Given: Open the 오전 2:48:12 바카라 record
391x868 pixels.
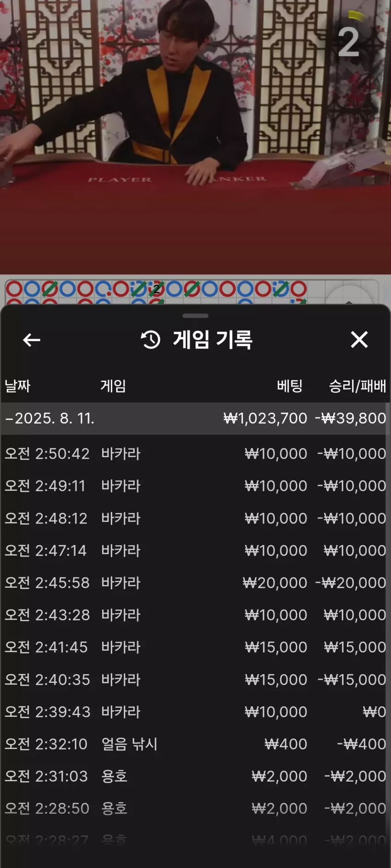Looking at the screenshot, I should click(195, 518).
